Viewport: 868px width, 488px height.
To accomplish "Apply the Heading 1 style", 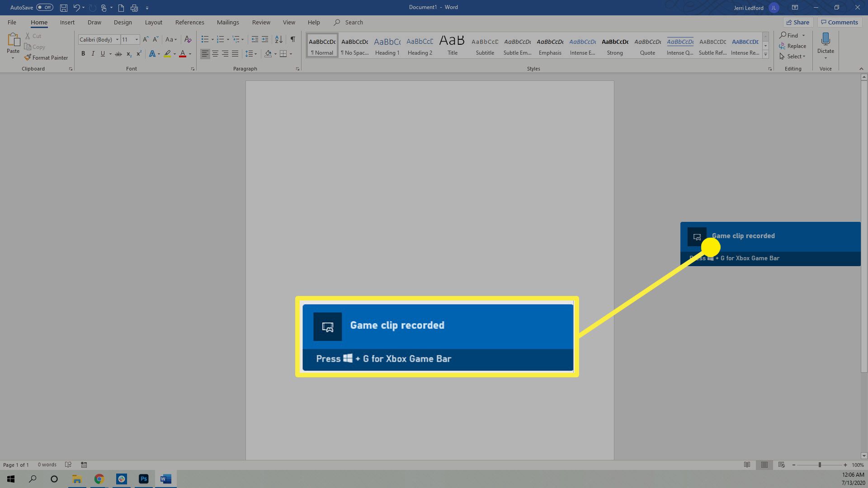I will click(x=387, y=46).
